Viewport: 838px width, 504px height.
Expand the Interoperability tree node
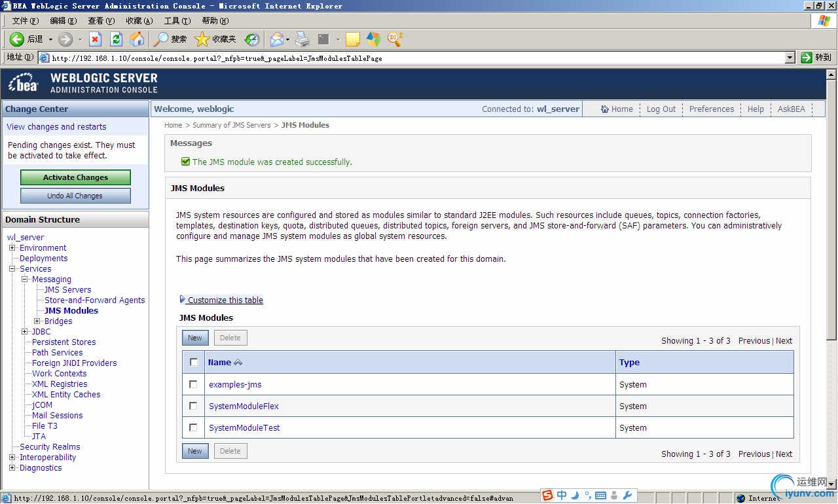(x=12, y=458)
